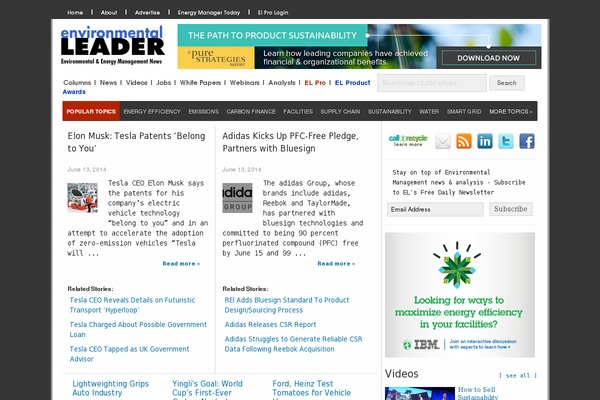Open the Twitter icon
This screenshot has height=400, width=600.
pos(506,141)
